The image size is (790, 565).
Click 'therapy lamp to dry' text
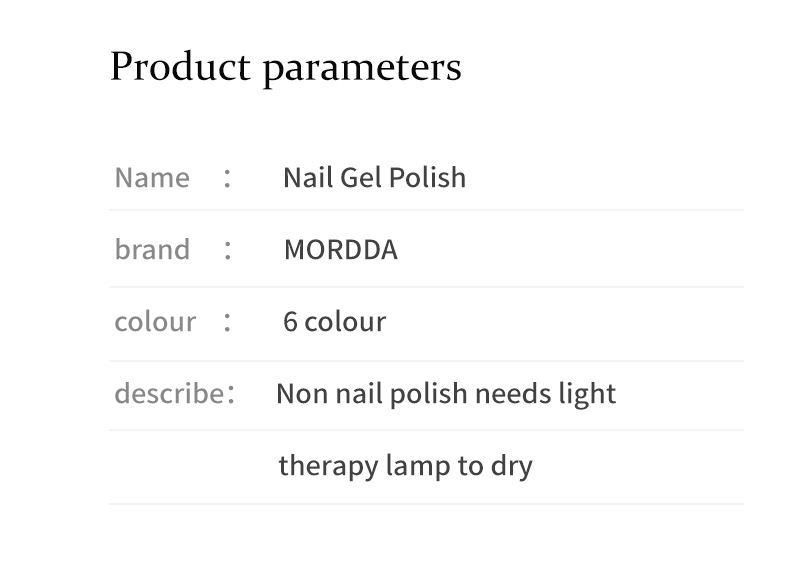pos(406,466)
